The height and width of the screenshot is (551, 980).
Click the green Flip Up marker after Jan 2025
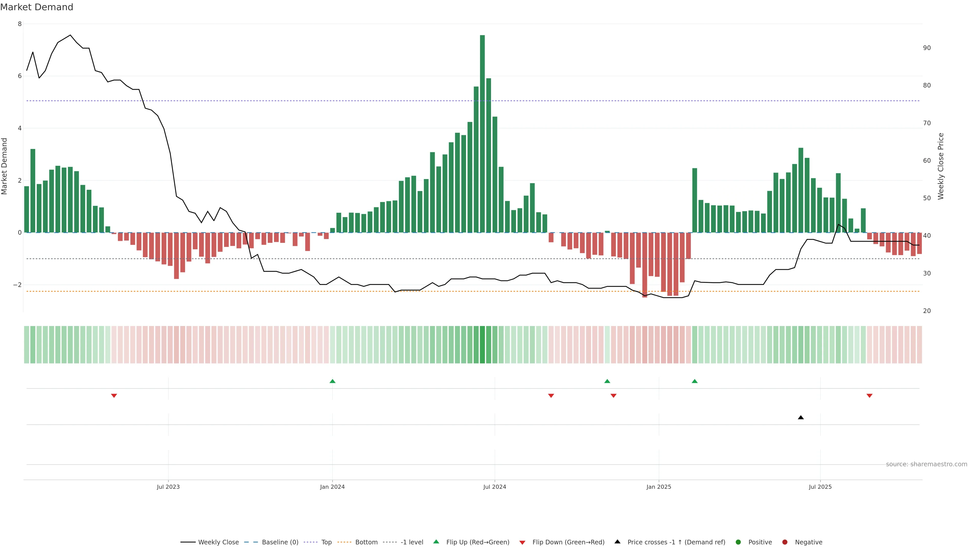coord(694,381)
